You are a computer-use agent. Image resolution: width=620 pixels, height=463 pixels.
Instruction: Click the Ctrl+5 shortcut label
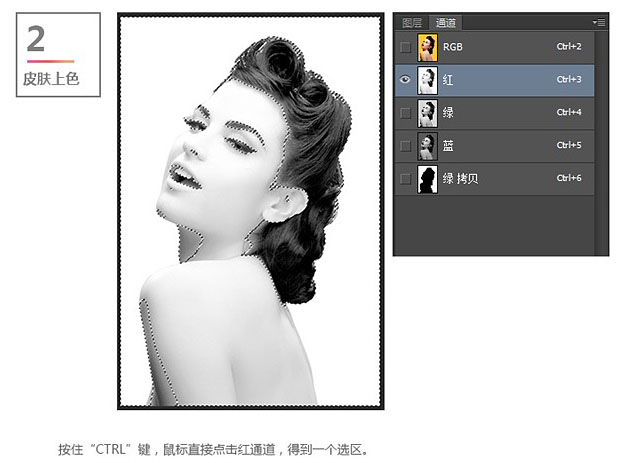(569, 145)
